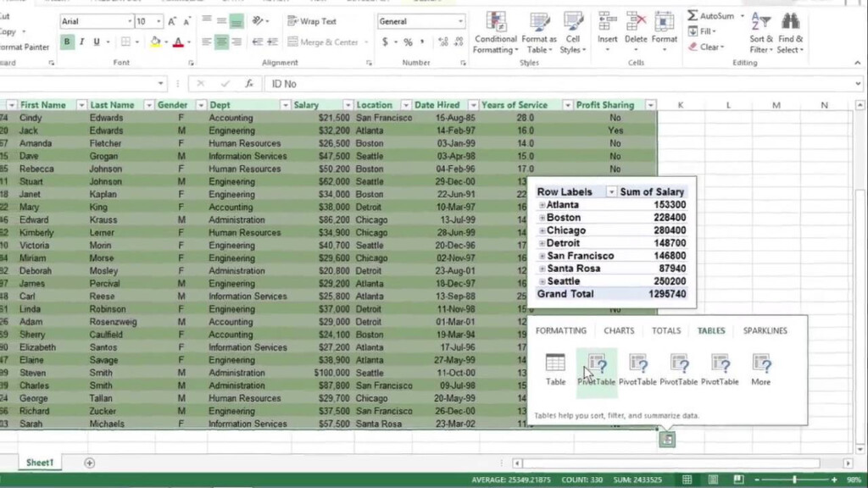
Task: Decrease decimal places
Action: pos(459,42)
